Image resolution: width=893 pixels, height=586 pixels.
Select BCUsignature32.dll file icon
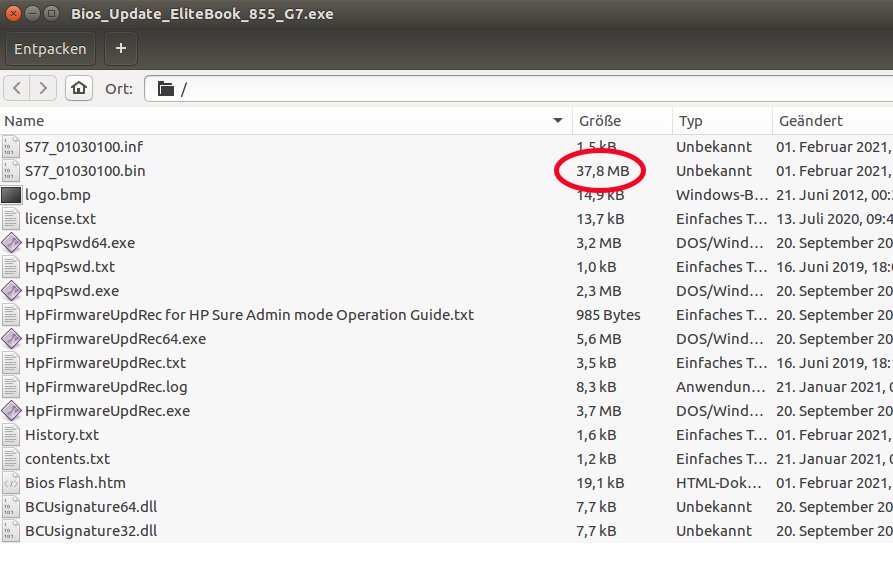[x=10, y=531]
